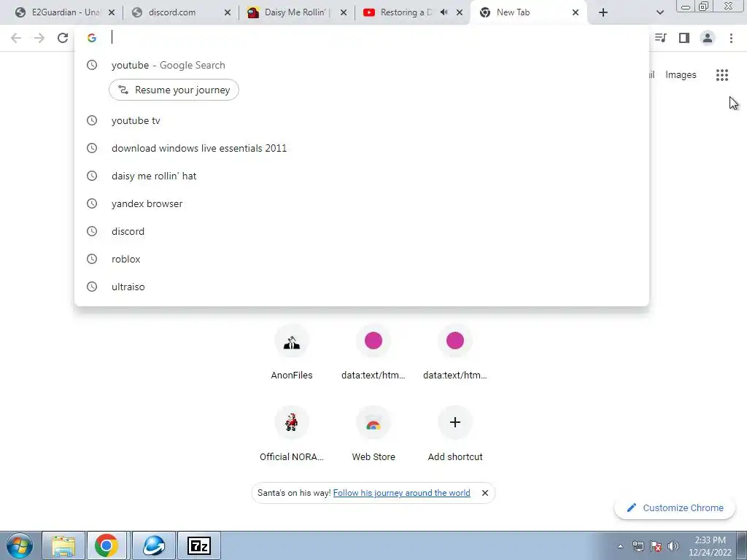
Task: Pick 'download windows live essentials 2011' suggestion
Action: pyautogui.click(x=362, y=148)
